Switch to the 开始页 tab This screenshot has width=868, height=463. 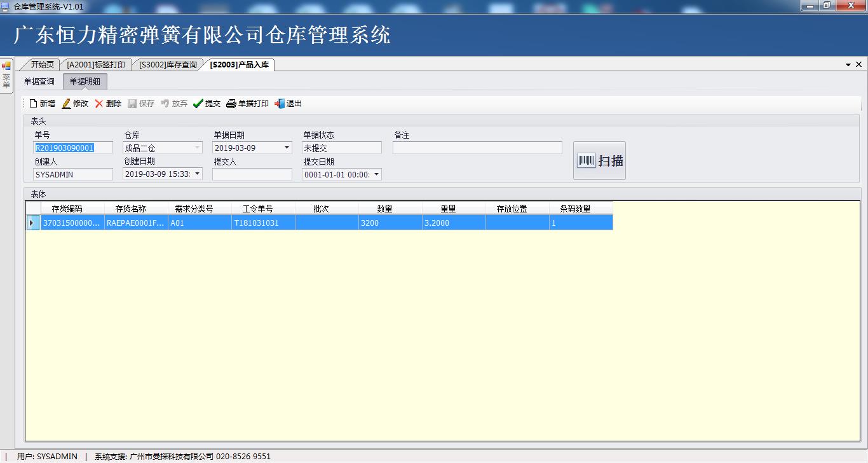42,64
